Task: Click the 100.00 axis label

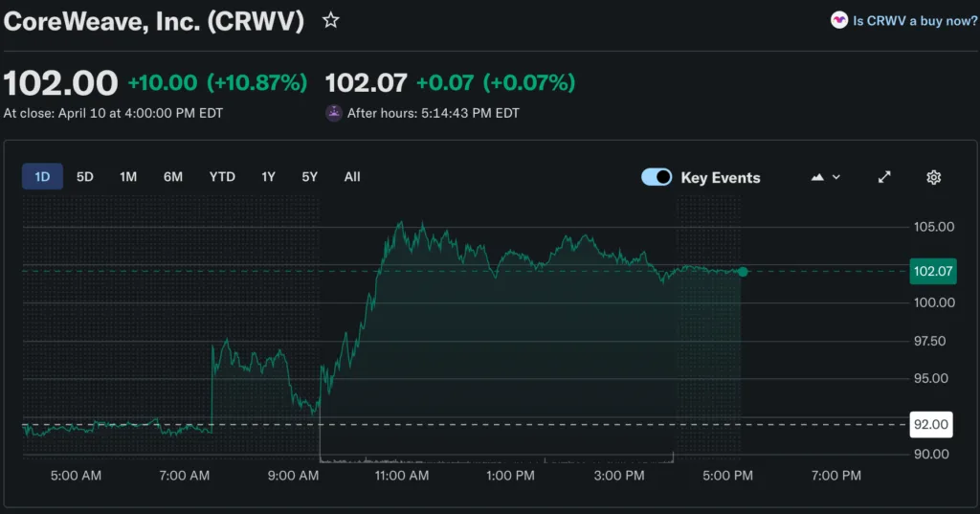Action: coord(934,302)
